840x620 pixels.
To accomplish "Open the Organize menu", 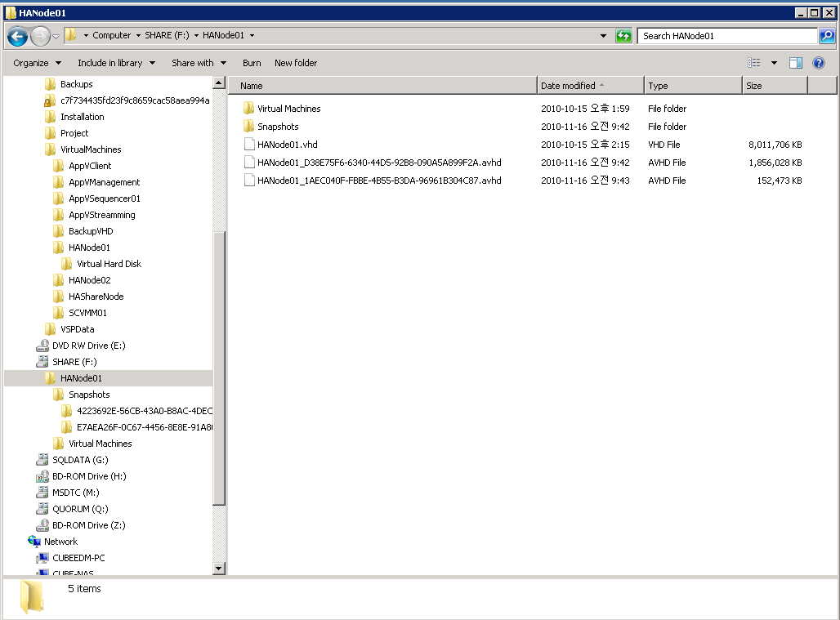I will (37, 63).
